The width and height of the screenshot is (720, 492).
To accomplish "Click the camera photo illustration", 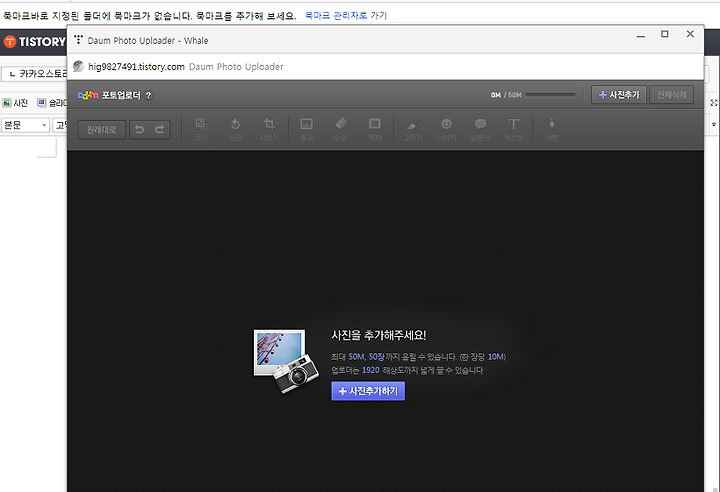I will (x=286, y=362).
